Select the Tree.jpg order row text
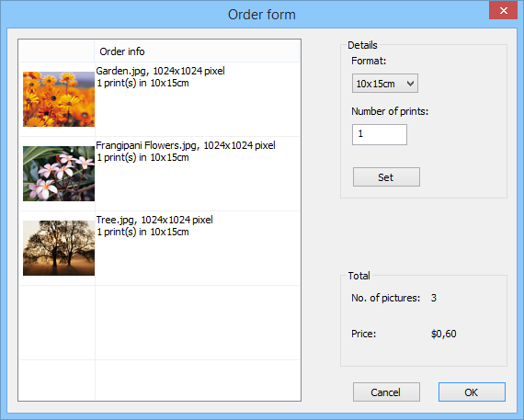Screen dimensions: 524x420 154,226
